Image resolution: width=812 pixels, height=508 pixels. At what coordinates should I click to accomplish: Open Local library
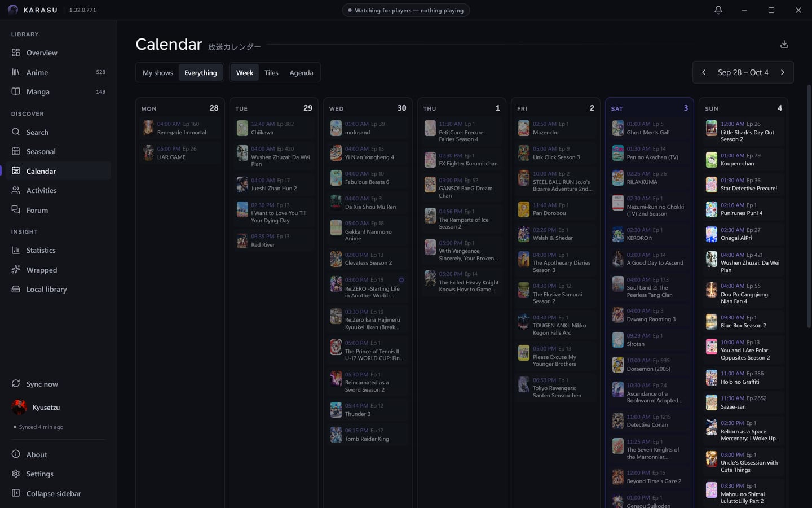tap(58, 289)
